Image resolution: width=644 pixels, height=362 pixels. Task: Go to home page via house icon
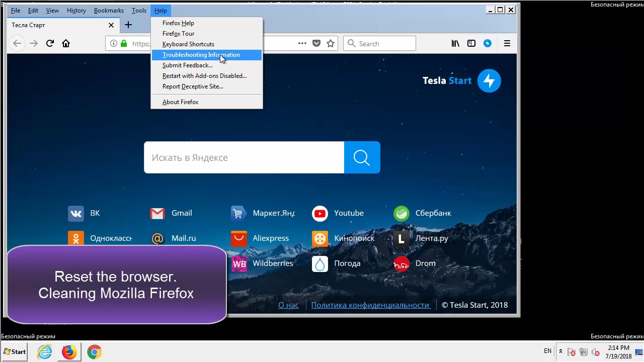click(66, 43)
